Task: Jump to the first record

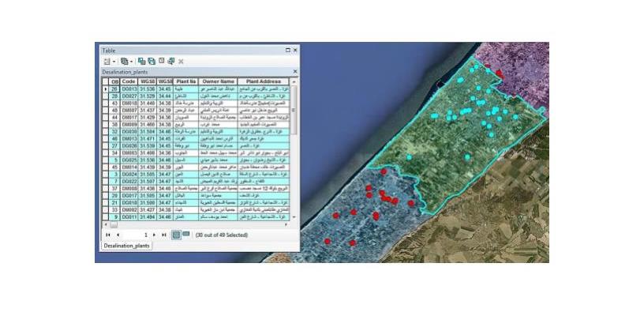Action: click(x=107, y=235)
